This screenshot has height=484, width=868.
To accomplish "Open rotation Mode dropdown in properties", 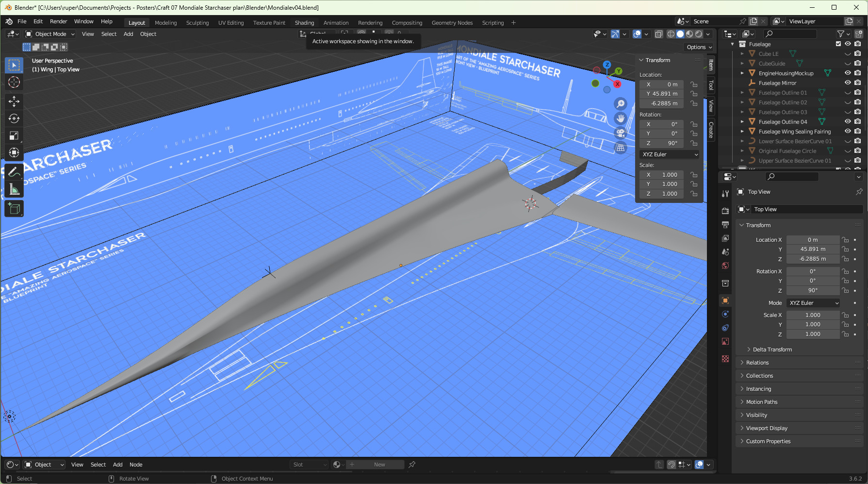I will [813, 303].
